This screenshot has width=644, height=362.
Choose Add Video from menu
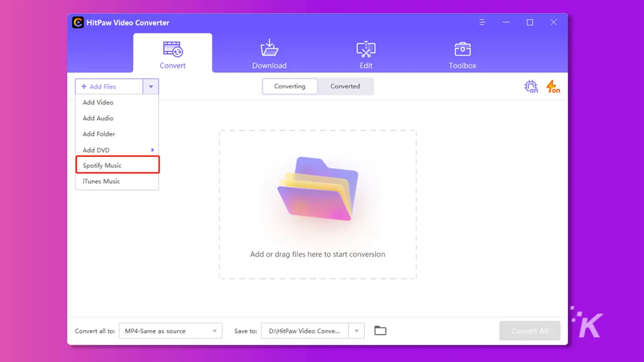(x=117, y=103)
